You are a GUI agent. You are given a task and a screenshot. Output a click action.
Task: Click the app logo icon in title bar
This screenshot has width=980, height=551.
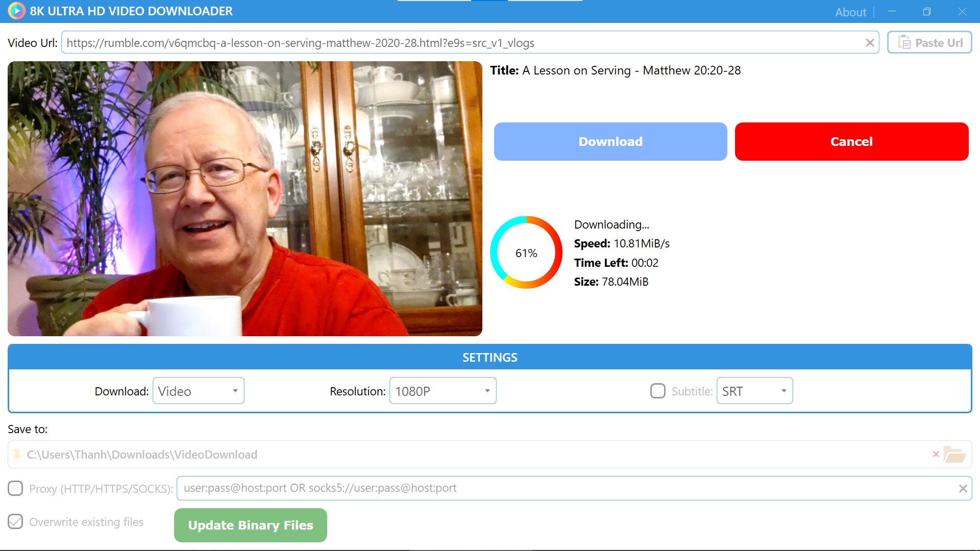coord(16,11)
